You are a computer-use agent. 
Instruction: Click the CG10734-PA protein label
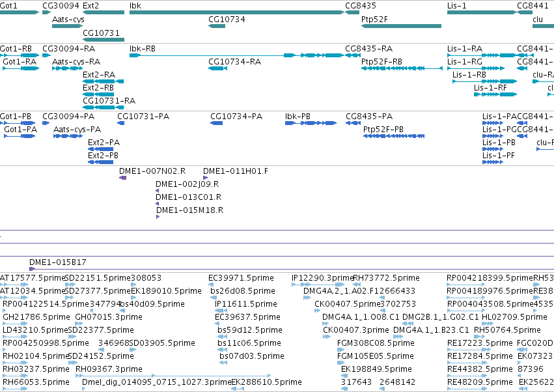click(x=236, y=117)
